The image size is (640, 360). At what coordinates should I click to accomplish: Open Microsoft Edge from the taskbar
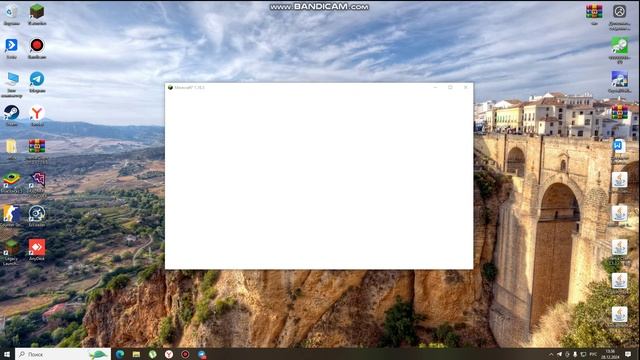120,354
